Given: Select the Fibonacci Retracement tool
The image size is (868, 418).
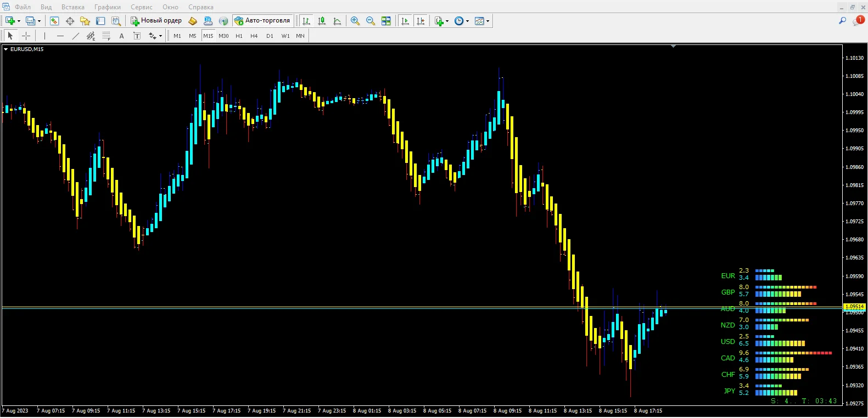Looking at the screenshot, I should pyautogui.click(x=107, y=36).
